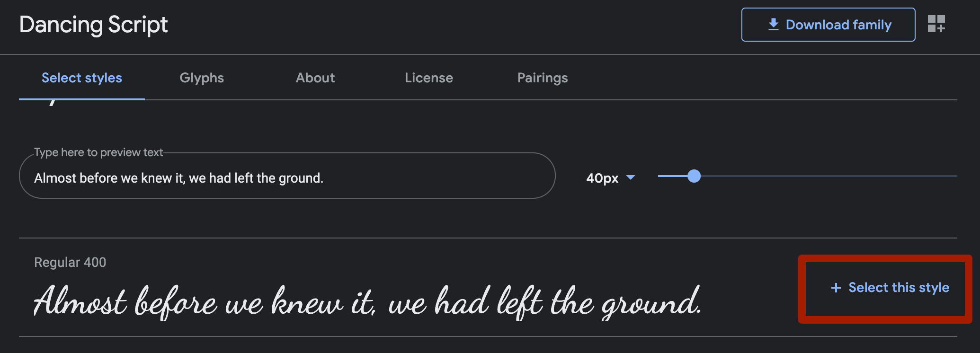Screen dimensions: 980x353
Task: Click the font size slider handle
Action: (694, 176)
